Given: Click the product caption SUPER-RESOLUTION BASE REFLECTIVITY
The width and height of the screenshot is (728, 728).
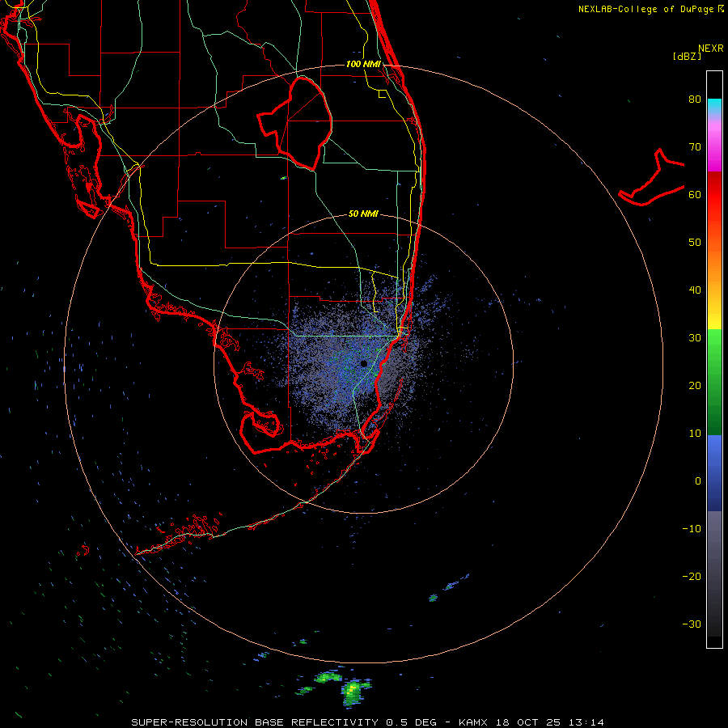Looking at the screenshot, I should tap(256, 722).
